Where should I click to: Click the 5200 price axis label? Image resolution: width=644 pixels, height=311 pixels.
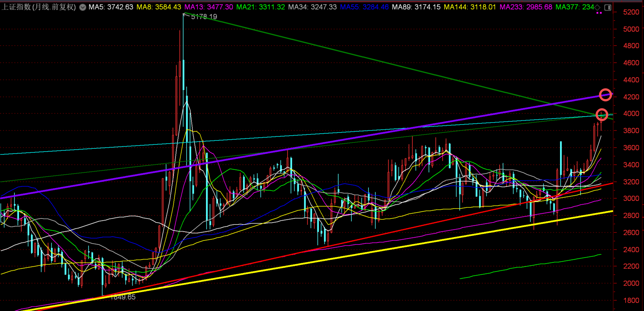click(631, 12)
